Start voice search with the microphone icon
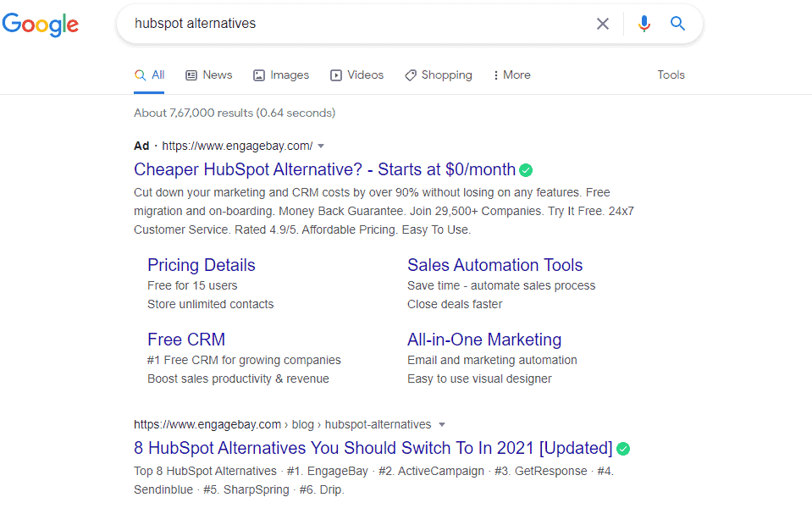 pyautogui.click(x=644, y=24)
